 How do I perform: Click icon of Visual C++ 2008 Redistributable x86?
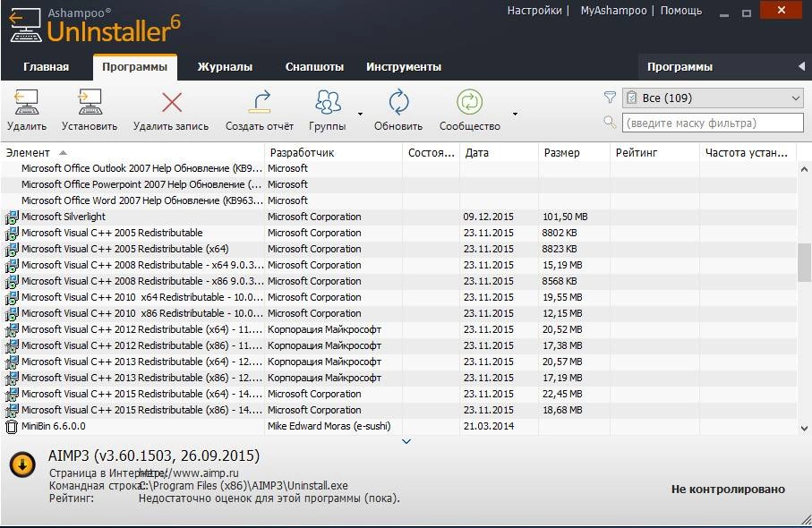(12, 282)
